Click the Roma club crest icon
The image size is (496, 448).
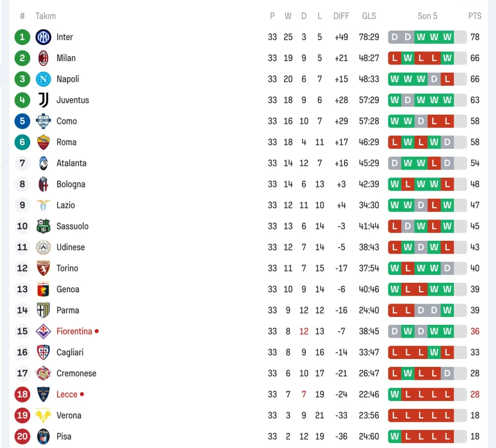[x=43, y=142]
